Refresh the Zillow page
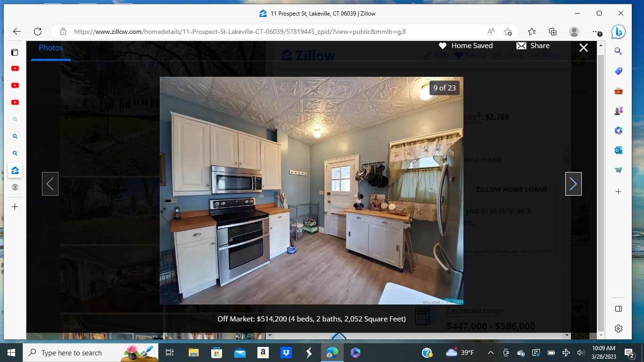 coord(38,32)
